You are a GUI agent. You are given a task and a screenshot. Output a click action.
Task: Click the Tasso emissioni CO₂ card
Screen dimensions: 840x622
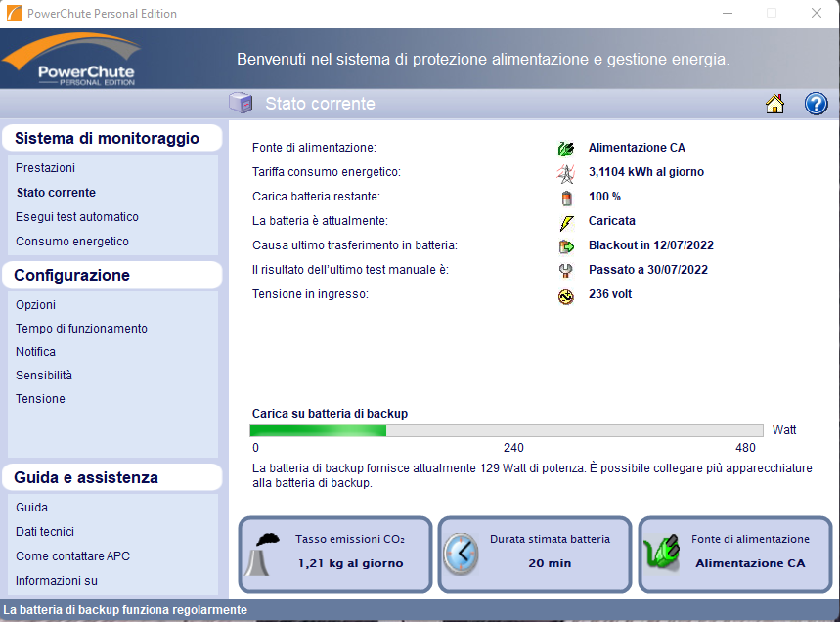335,555
